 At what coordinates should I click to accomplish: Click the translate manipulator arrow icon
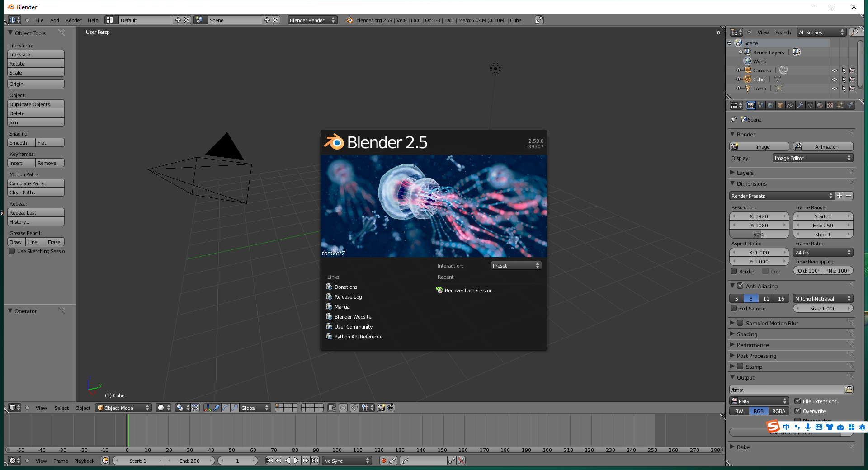[x=217, y=408]
